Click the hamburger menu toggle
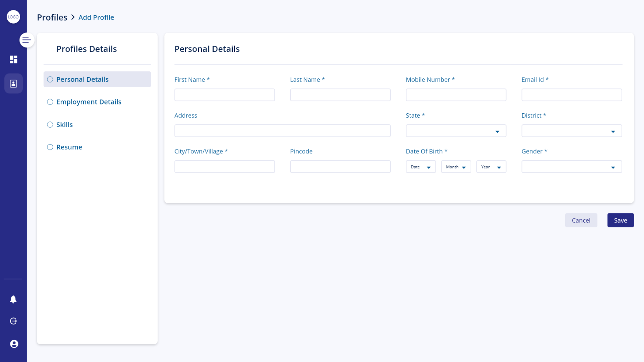The image size is (644, 362). pyautogui.click(x=26, y=40)
